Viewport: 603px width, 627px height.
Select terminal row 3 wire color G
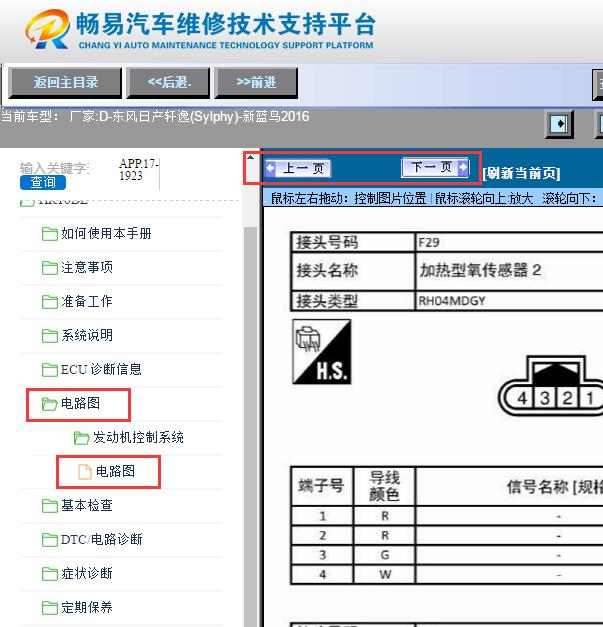[x=384, y=555]
